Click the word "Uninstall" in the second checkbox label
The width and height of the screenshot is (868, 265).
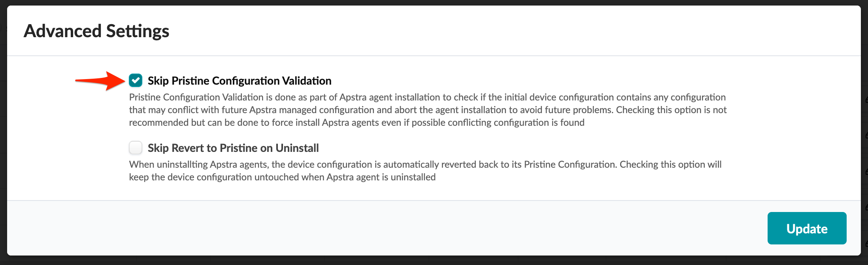pyautogui.click(x=297, y=148)
